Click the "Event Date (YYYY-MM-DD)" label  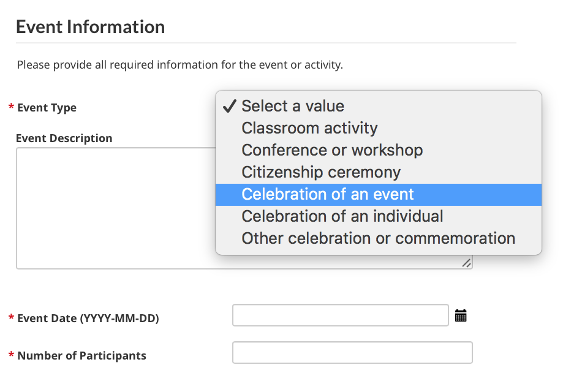click(88, 318)
